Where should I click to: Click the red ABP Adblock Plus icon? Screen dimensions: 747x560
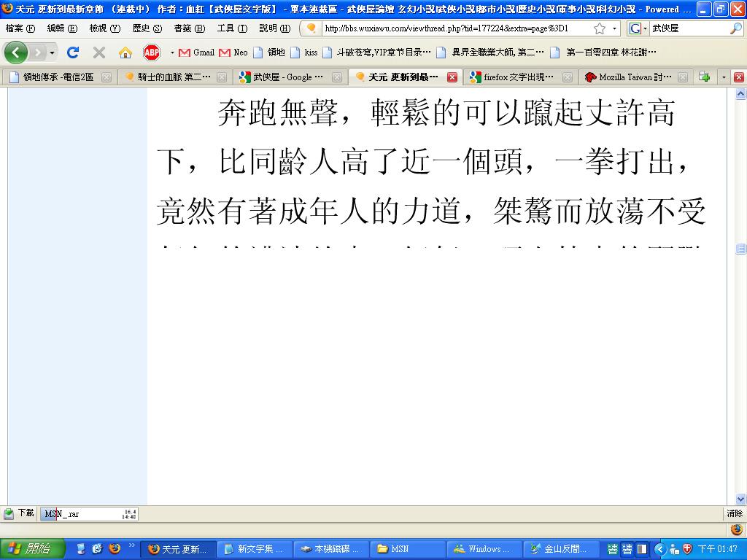pyautogui.click(x=152, y=52)
